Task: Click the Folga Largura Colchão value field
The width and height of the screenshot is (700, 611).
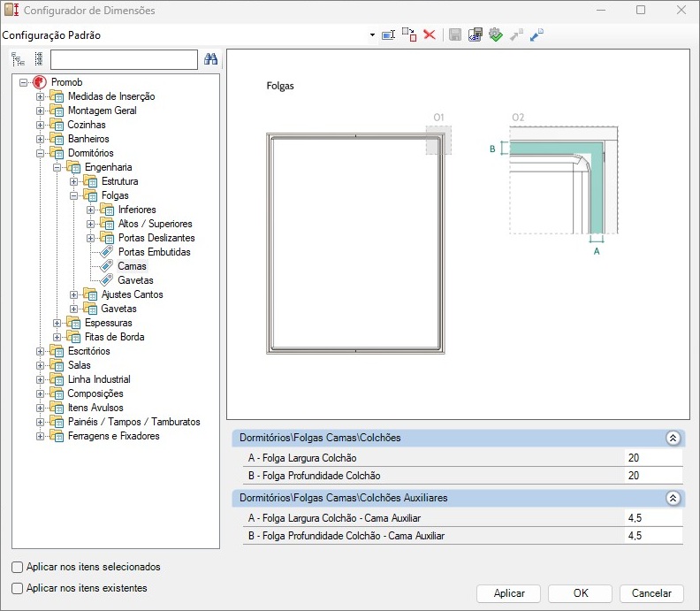Action: [x=652, y=458]
